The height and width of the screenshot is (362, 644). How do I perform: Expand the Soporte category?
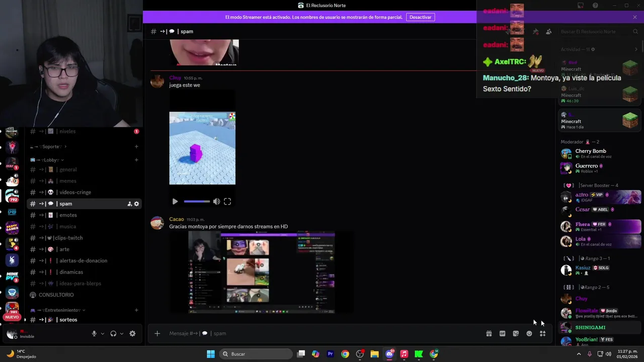(x=48, y=146)
